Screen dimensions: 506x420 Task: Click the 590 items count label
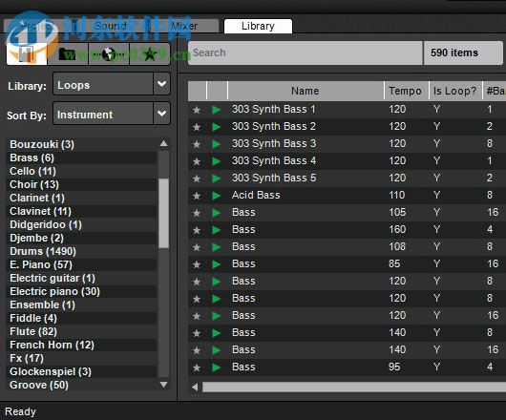tap(454, 52)
